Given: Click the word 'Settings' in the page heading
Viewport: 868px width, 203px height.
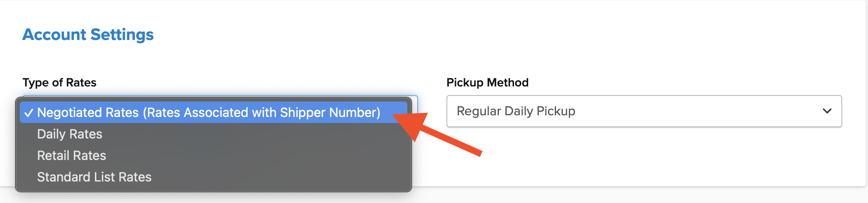Looking at the screenshot, I should 122,34.
